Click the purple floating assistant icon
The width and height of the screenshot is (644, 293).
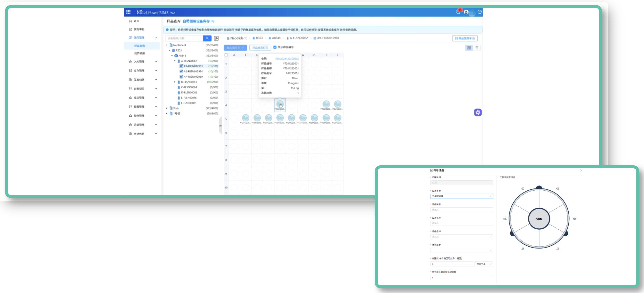[x=478, y=113]
